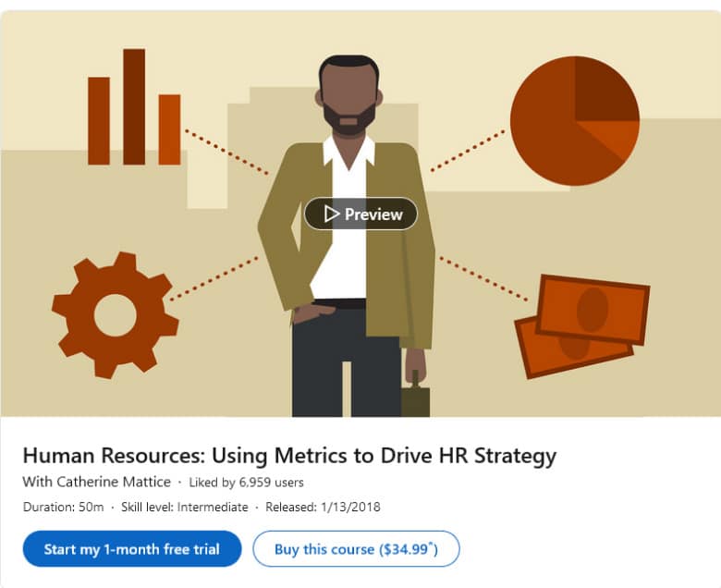Open Catherine Mattice instructor link
The image size is (721, 588).
point(114,482)
